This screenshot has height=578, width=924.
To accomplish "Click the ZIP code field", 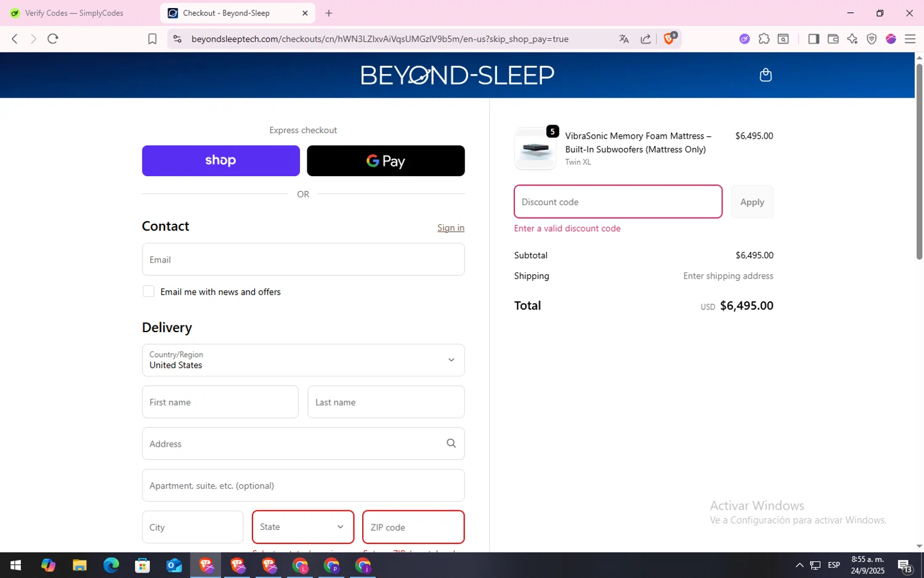I will [413, 527].
